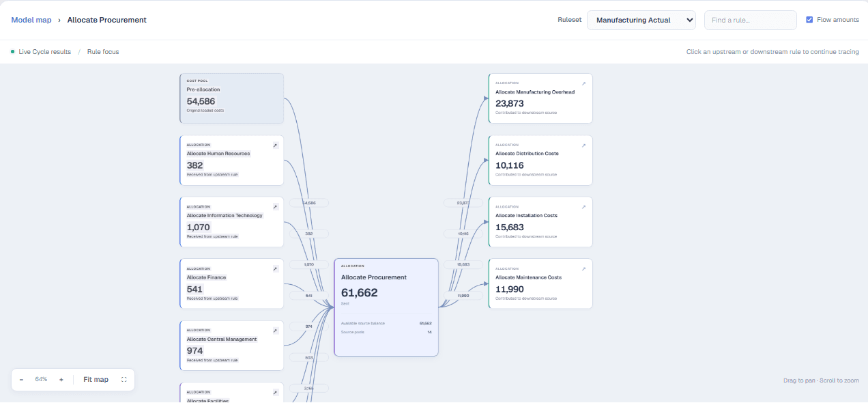Click the Find a rule search field
The image size is (868, 403).
[751, 20]
